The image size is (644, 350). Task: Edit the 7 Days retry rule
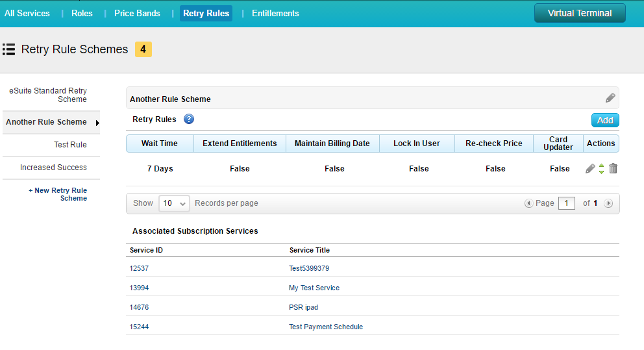[x=589, y=169]
